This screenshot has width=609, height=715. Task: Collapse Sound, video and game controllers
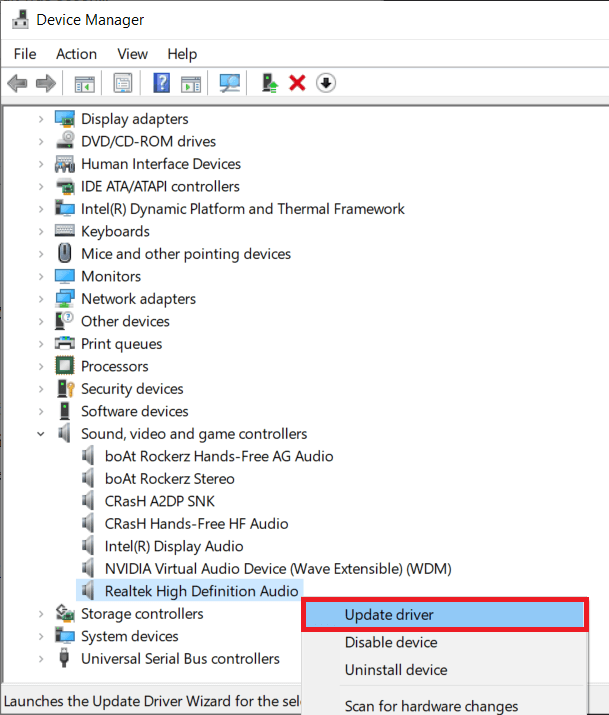pos(41,434)
